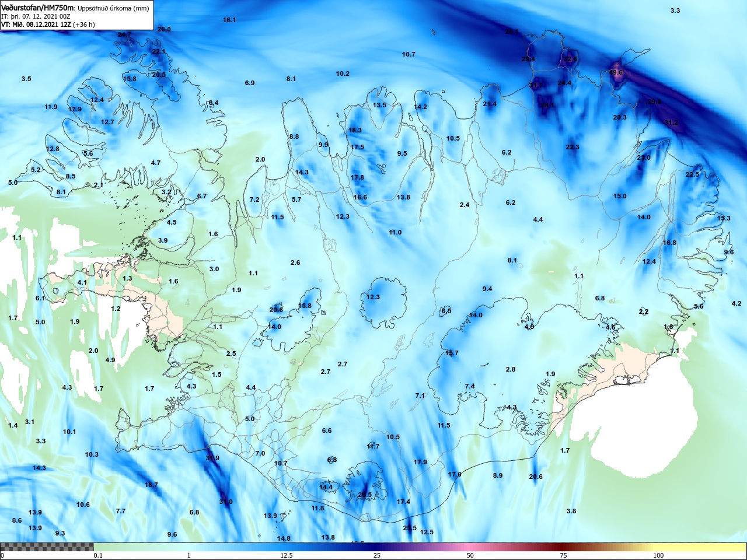Click the 8.9 precipitation value
The height and width of the screenshot is (560, 747).
click(498, 476)
